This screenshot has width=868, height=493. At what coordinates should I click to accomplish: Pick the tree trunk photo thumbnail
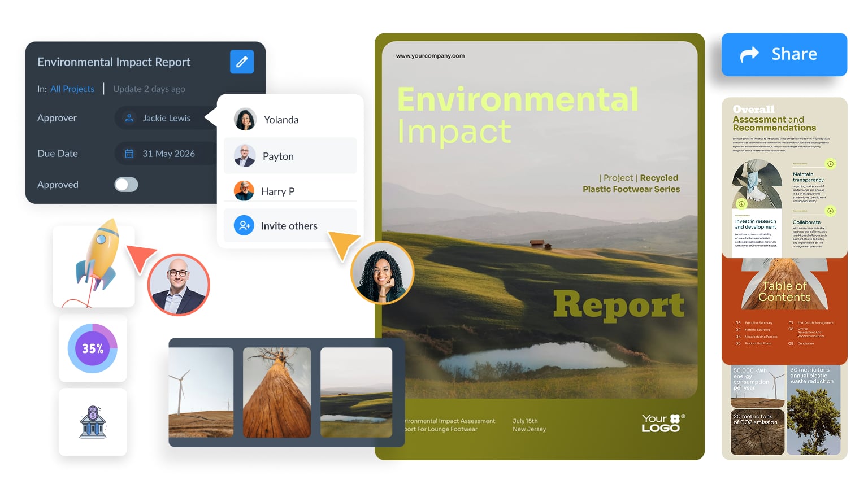(x=277, y=392)
